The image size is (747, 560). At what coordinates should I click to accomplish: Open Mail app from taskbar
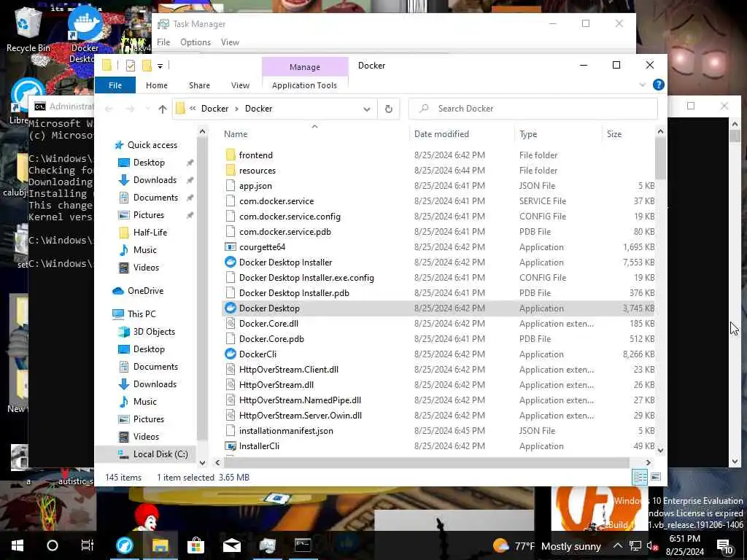pos(231,545)
